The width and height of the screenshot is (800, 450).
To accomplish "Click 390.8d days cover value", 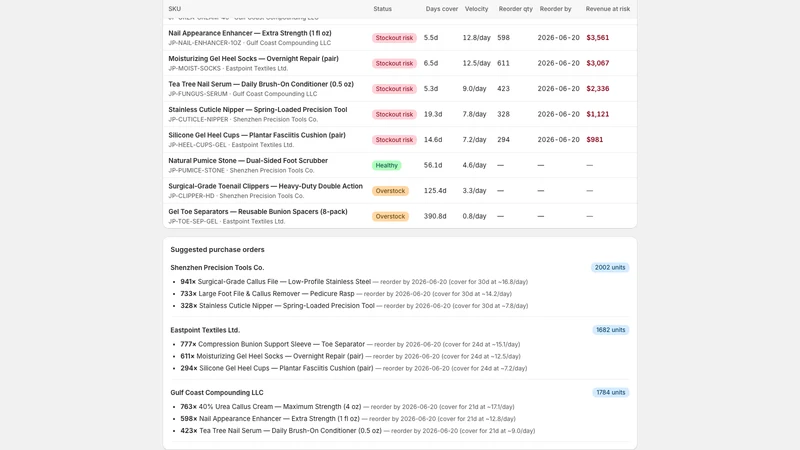I will coord(435,216).
